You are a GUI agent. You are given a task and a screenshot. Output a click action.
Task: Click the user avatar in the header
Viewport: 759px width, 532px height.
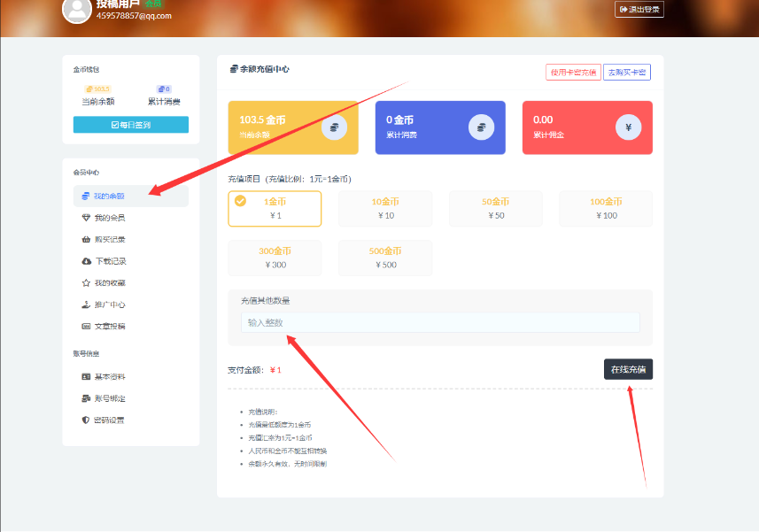[77, 10]
